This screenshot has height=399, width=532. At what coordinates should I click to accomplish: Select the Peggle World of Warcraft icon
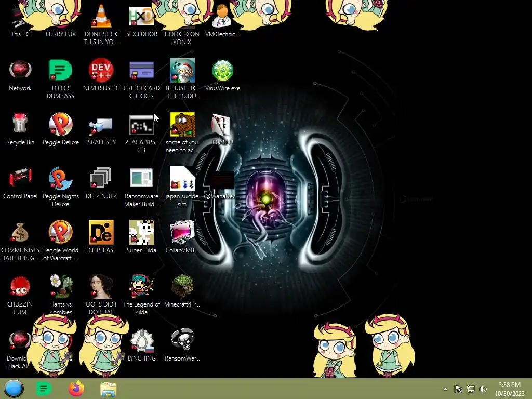coord(60,241)
